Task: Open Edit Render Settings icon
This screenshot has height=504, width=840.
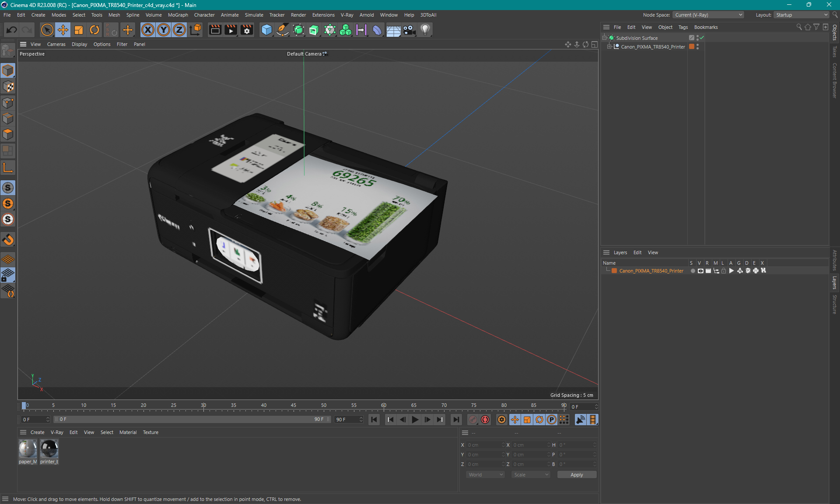Action: (x=247, y=30)
